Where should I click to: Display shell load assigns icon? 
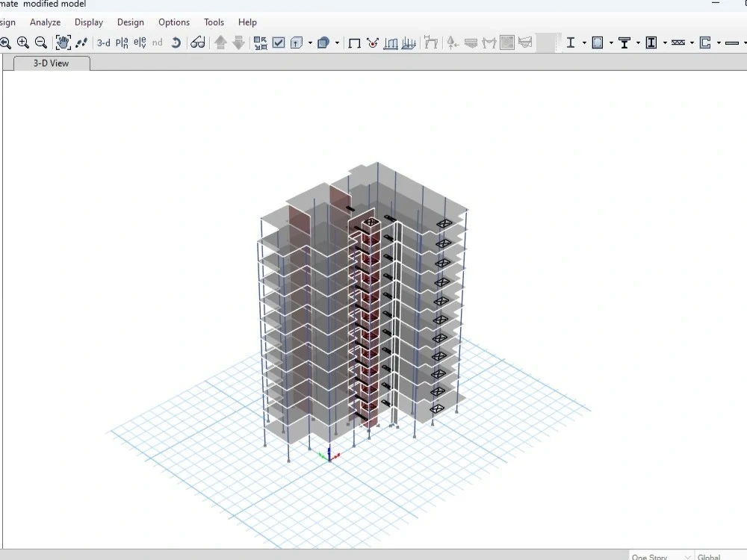[409, 43]
